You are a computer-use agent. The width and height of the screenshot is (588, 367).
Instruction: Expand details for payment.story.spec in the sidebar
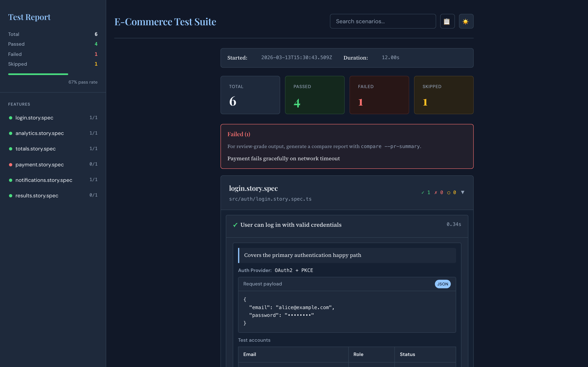pyautogui.click(x=39, y=164)
